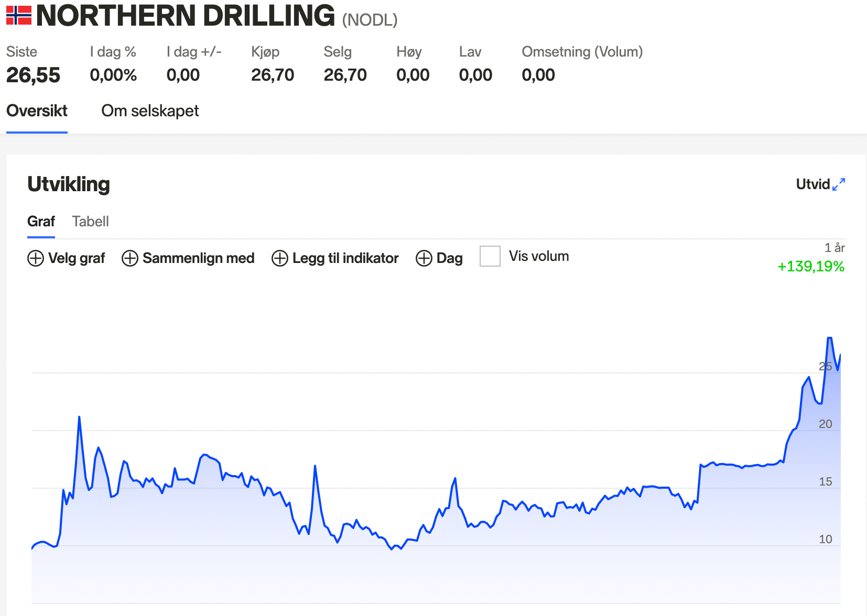Click the Omsetning (Volum) label
This screenshot has width=867, height=616.
582,52
